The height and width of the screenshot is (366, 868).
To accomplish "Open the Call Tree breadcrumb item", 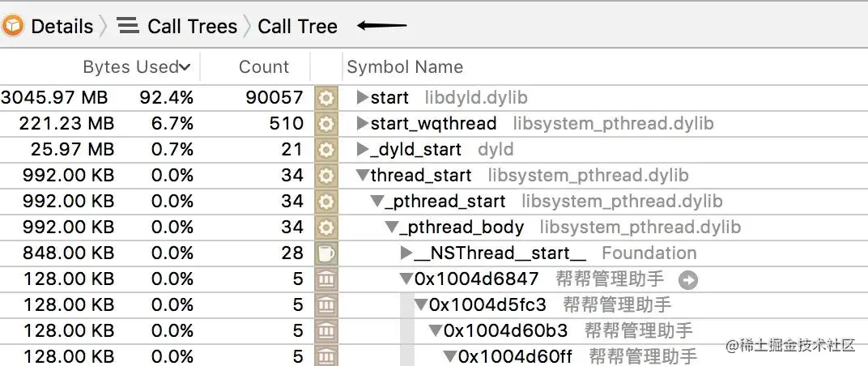I will [x=297, y=26].
